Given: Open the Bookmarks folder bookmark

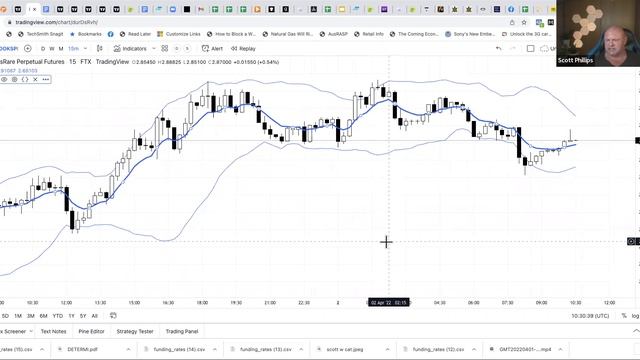Looking at the screenshot, I should tap(86, 34).
